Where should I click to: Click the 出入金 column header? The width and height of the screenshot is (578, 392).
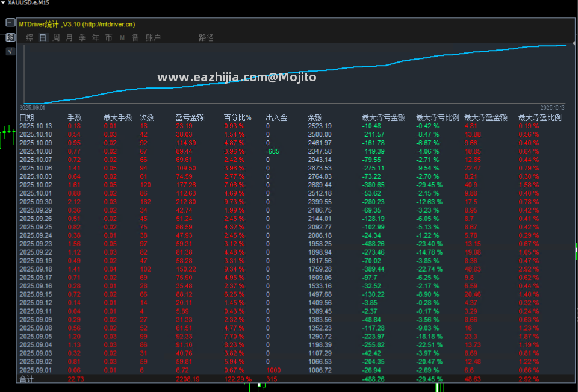click(276, 117)
